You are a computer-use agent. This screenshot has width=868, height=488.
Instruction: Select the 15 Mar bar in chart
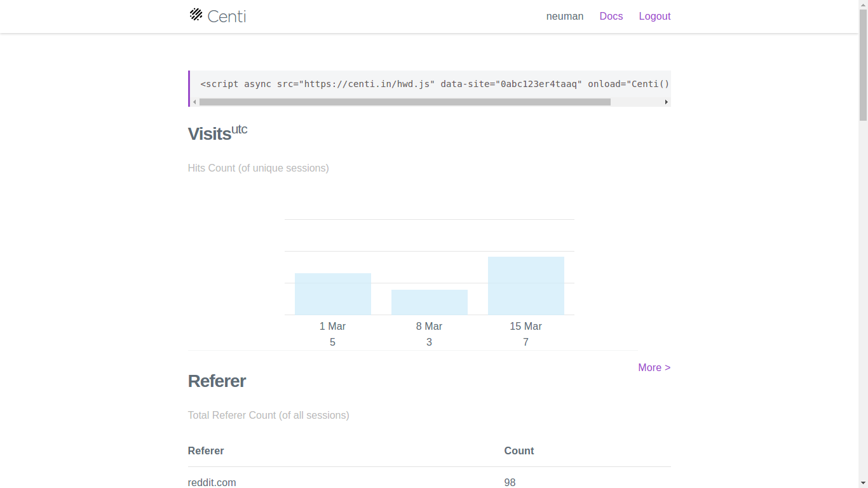click(x=526, y=285)
